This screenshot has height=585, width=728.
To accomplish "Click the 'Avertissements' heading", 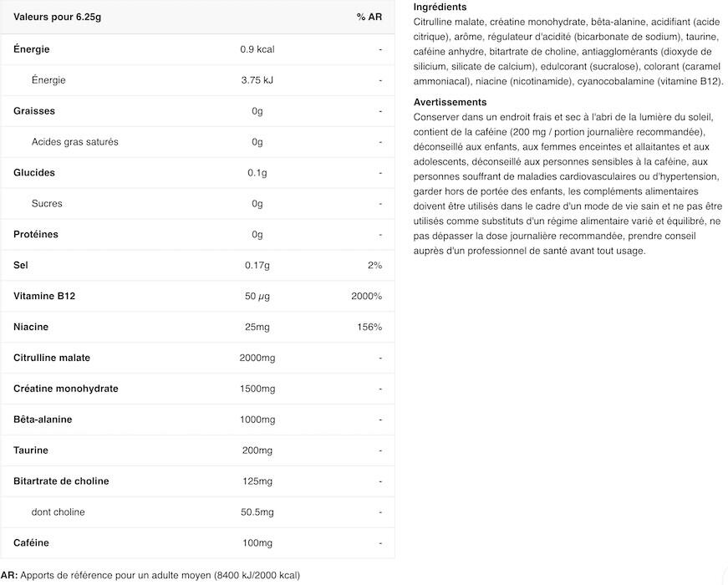I will [450, 102].
